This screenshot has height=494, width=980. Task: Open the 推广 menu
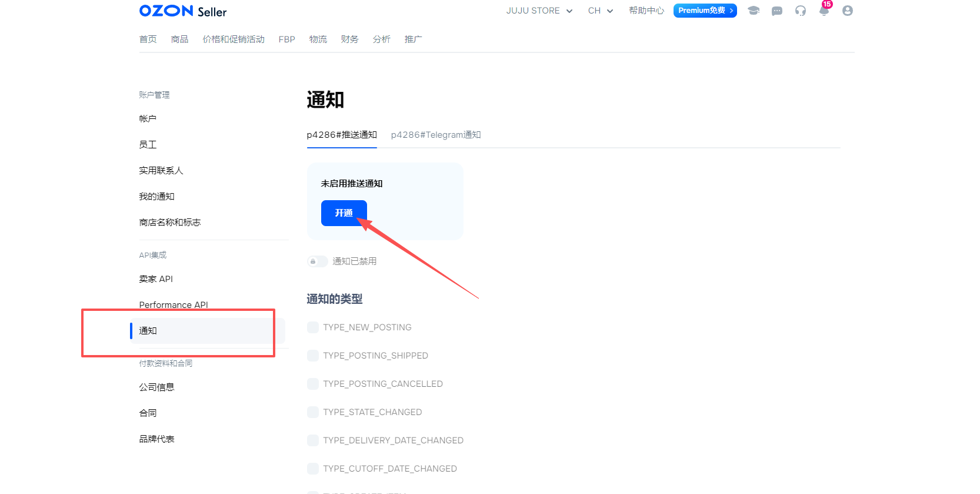pos(414,39)
